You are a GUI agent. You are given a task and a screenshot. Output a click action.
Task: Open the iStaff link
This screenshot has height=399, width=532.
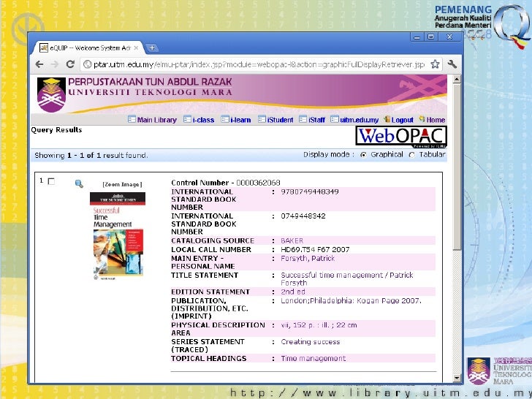[316, 120]
